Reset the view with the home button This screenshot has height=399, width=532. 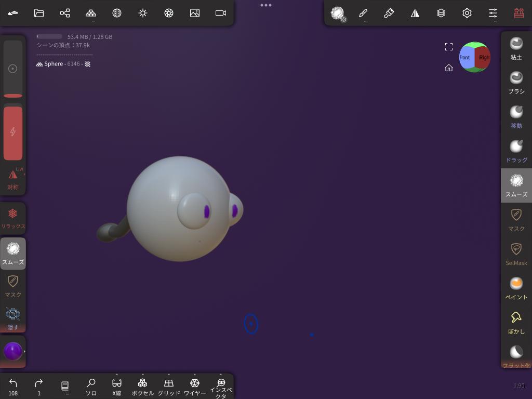(449, 68)
